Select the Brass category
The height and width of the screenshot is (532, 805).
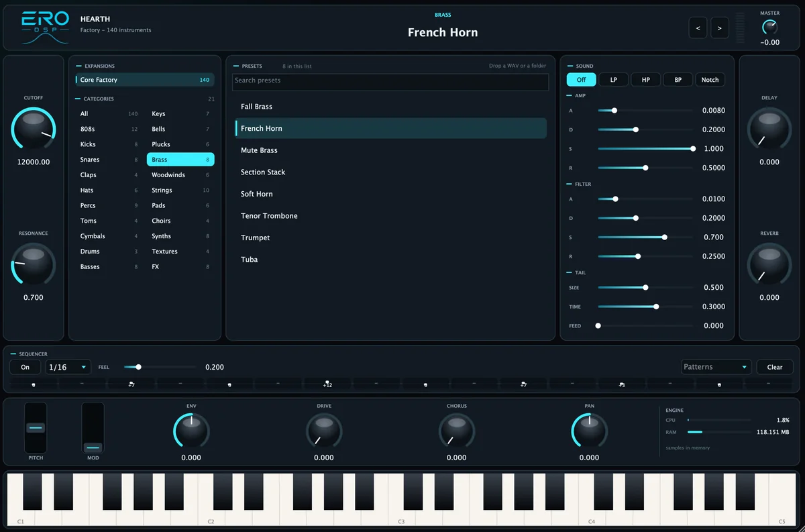pyautogui.click(x=180, y=160)
